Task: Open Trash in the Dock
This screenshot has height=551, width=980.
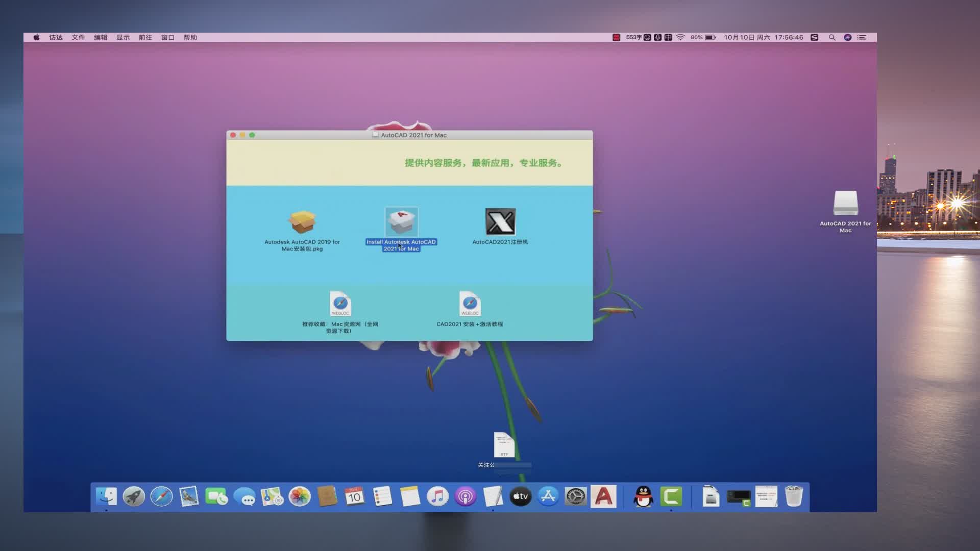Action: click(794, 496)
